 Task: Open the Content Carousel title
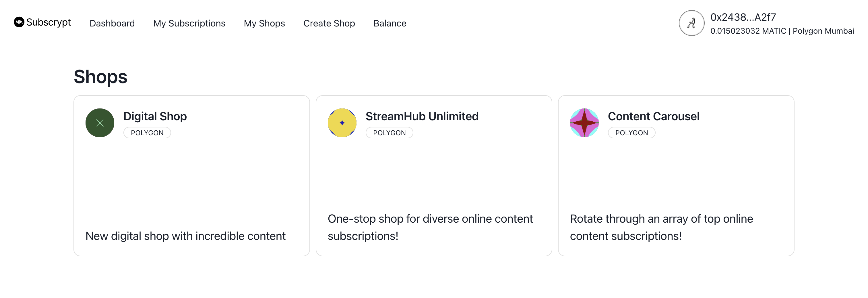654,116
